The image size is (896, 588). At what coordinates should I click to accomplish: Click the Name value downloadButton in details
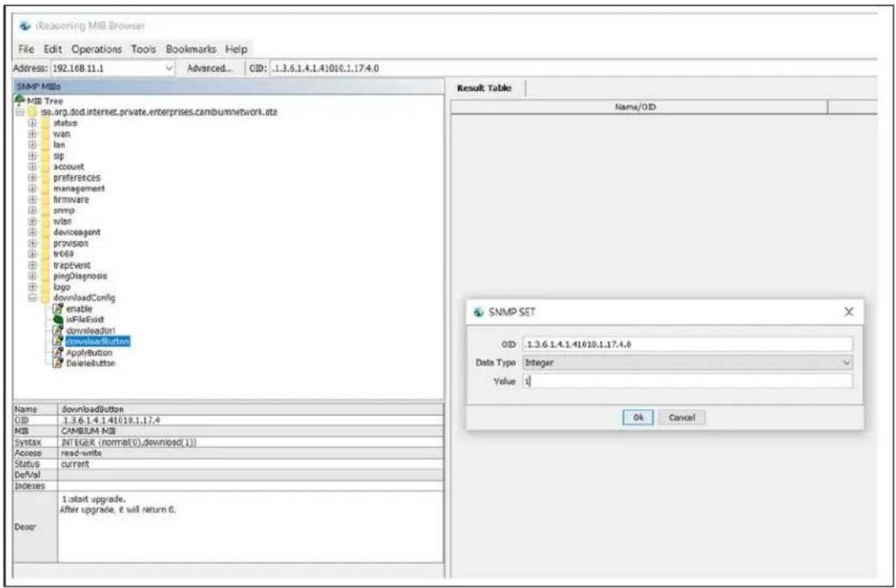92,409
